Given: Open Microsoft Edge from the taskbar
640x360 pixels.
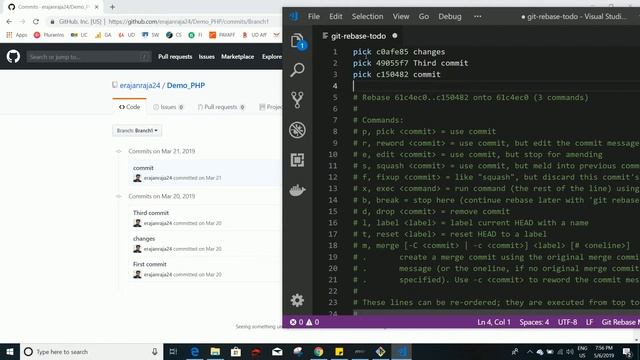Looking at the screenshot, I should click(195, 352).
